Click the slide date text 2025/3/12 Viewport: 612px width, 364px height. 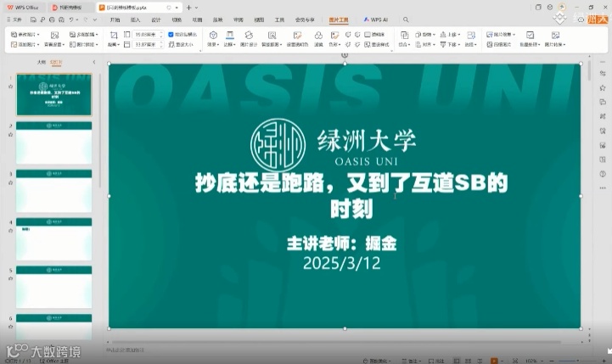point(341,263)
